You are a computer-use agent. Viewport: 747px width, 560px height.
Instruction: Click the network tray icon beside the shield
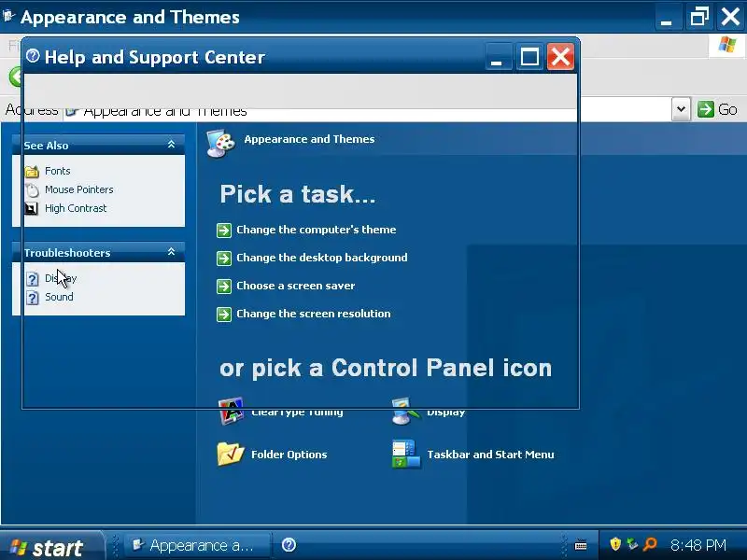[x=632, y=544]
